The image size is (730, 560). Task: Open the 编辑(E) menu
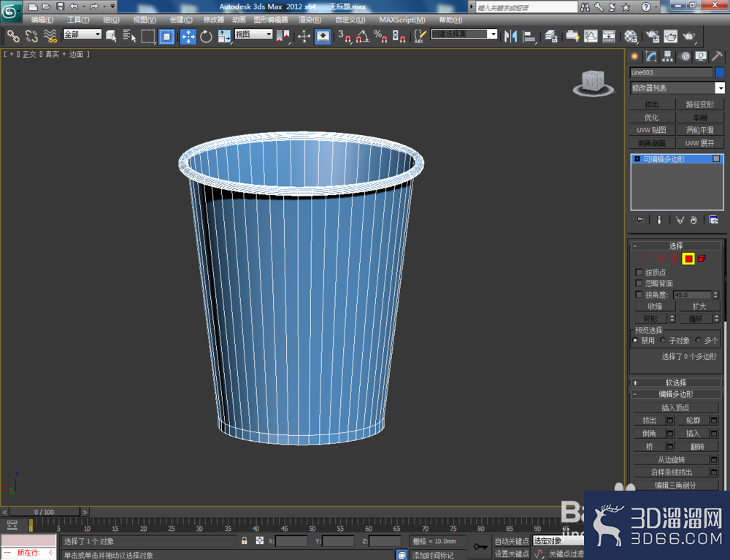pos(42,20)
